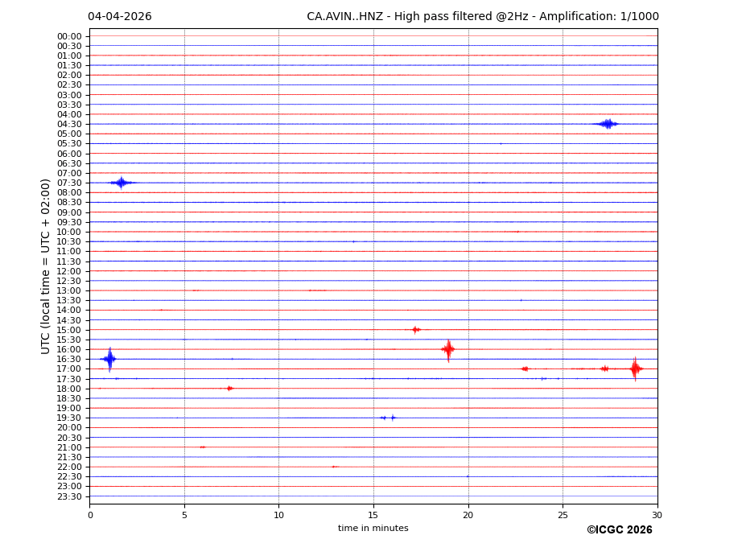Click the small red event on the 22:00 trace
The image size is (746, 560).
click(x=334, y=467)
